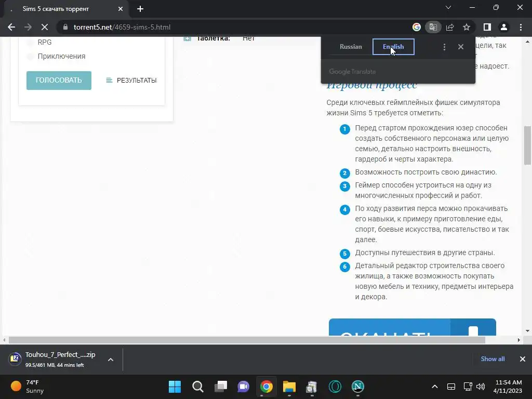The height and width of the screenshot is (399, 532).
Task: Close the Google Translate popup
Action: (x=461, y=47)
